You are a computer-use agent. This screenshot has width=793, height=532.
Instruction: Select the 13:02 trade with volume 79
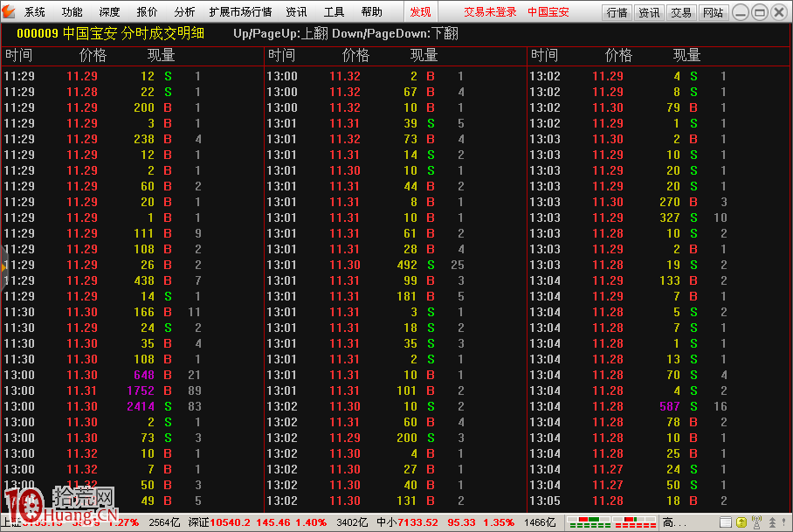[658, 107]
